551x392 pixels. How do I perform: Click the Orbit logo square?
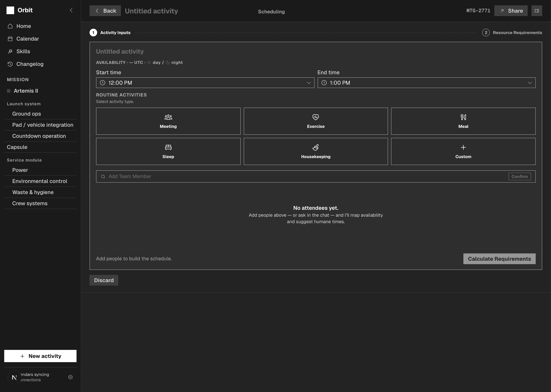tap(10, 10)
